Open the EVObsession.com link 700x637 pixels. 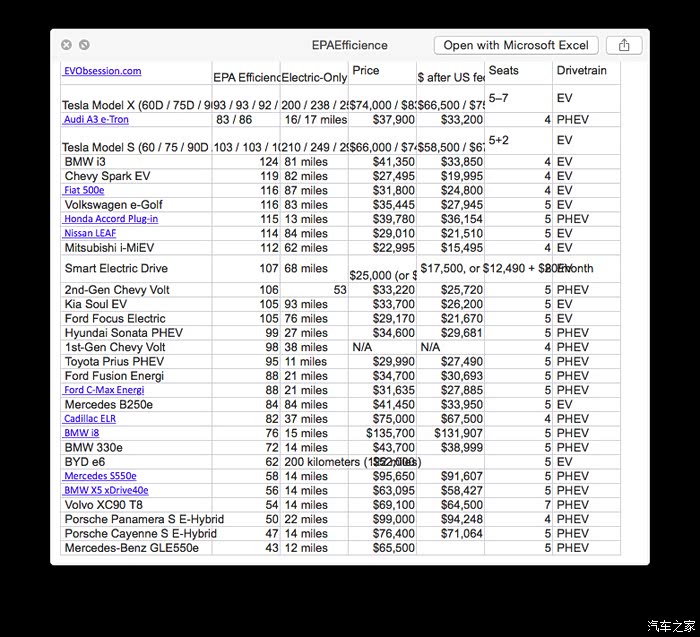[x=102, y=71]
